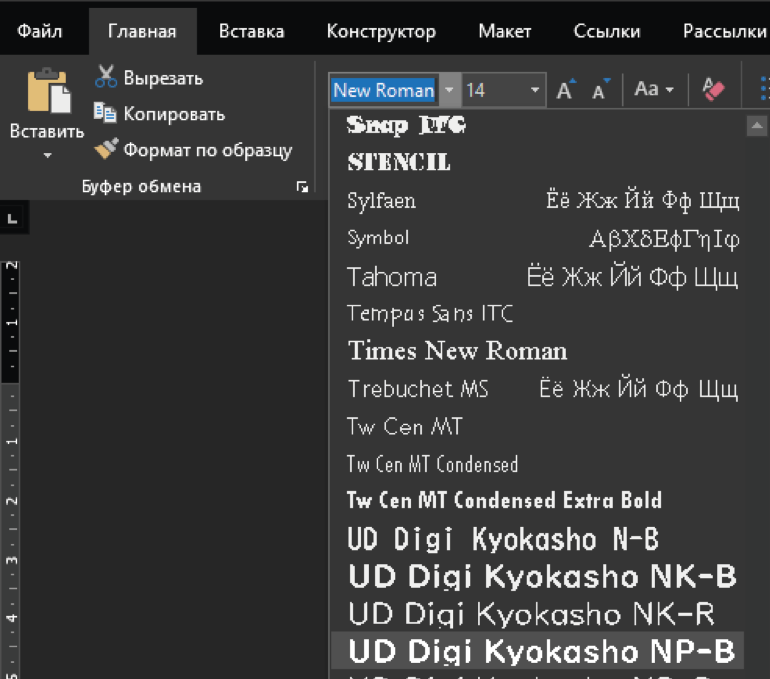Open the Вставка ribbon tab

click(251, 31)
